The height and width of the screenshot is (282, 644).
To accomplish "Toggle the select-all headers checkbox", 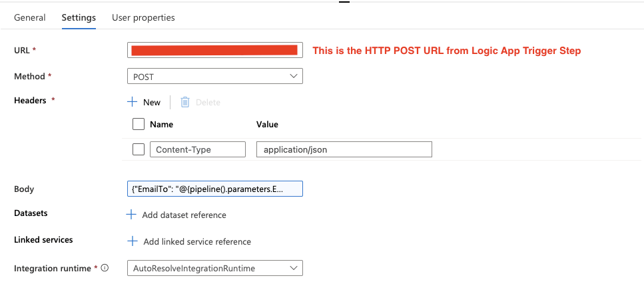I will (x=139, y=124).
